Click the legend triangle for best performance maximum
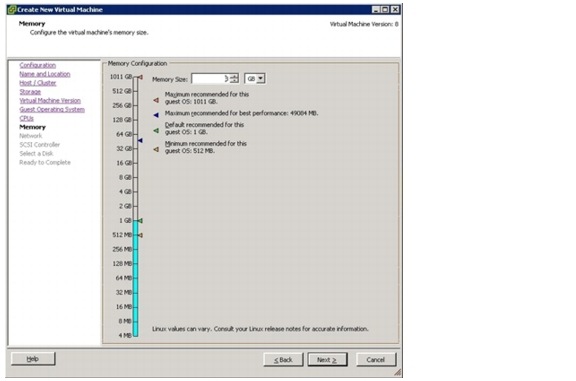This screenshot has width=576, height=381. [156, 115]
